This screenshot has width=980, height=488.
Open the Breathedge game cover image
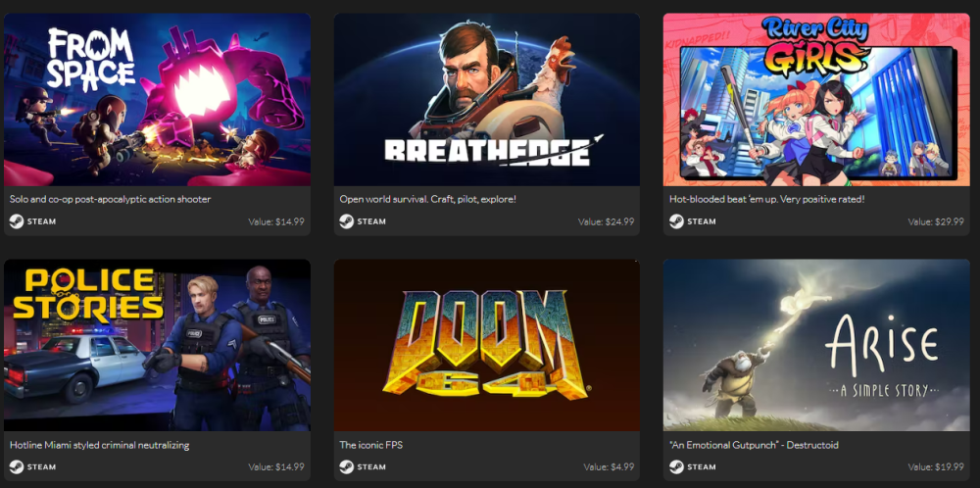tap(487, 99)
